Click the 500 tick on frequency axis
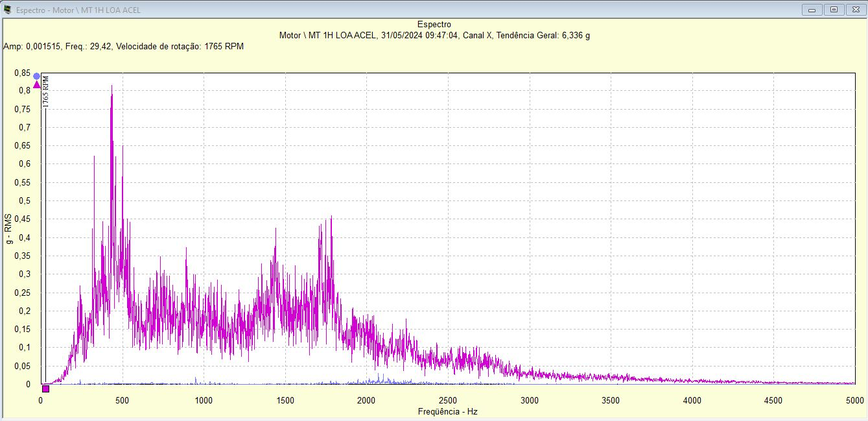This screenshot has width=868, height=421. click(122, 400)
